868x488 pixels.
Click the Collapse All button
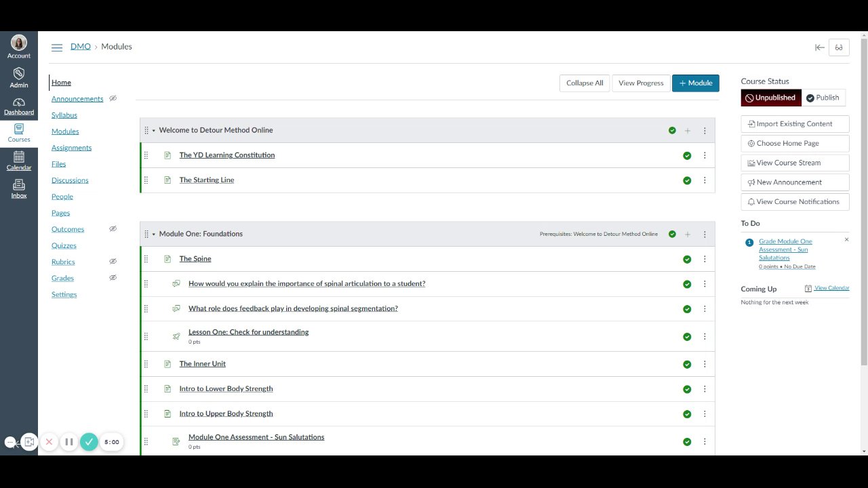coord(585,83)
